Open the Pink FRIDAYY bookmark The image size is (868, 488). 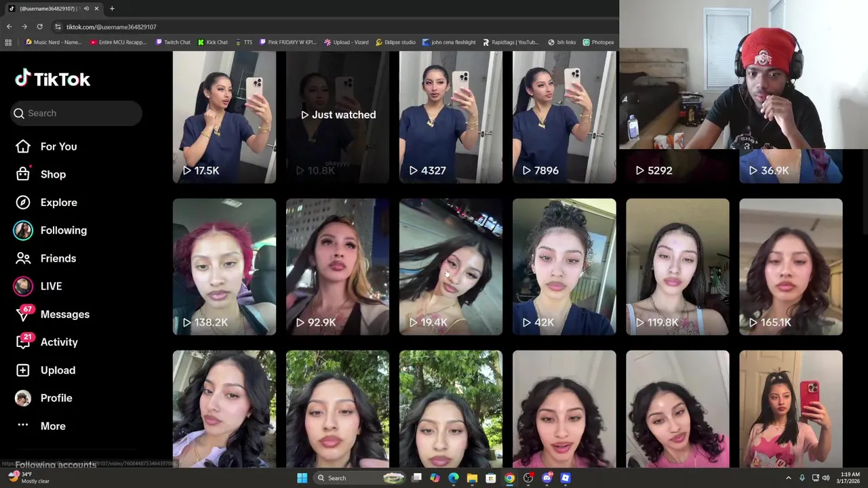tap(287, 42)
